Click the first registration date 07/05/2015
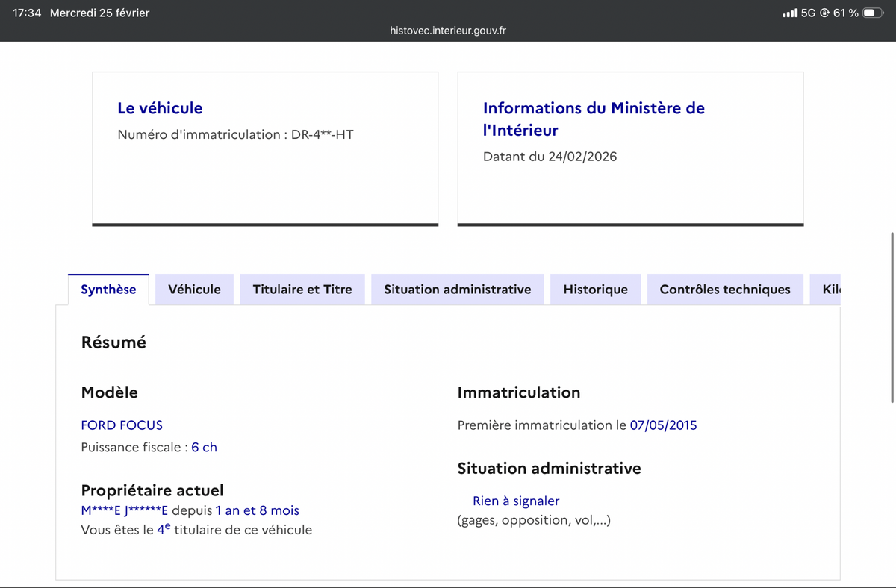Image resolution: width=896 pixels, height=588 pixels. (x=663, y=425)
